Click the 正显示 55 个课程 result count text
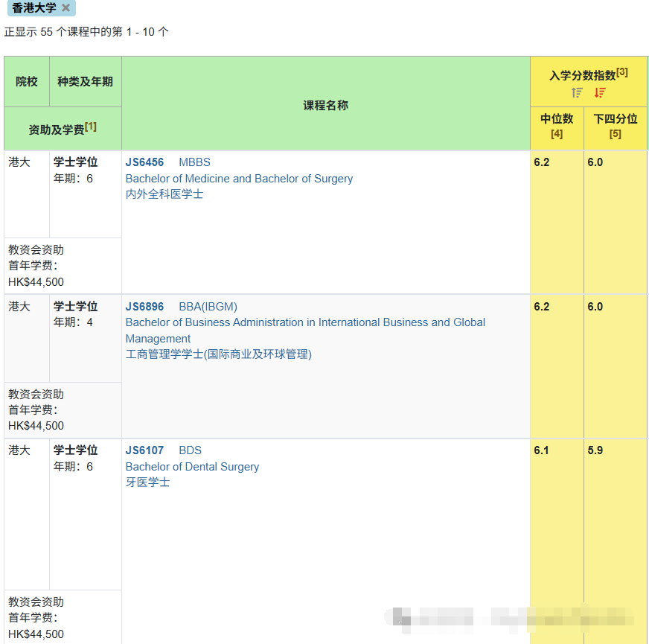Screen dimensions: 649x644 point(86,32)
